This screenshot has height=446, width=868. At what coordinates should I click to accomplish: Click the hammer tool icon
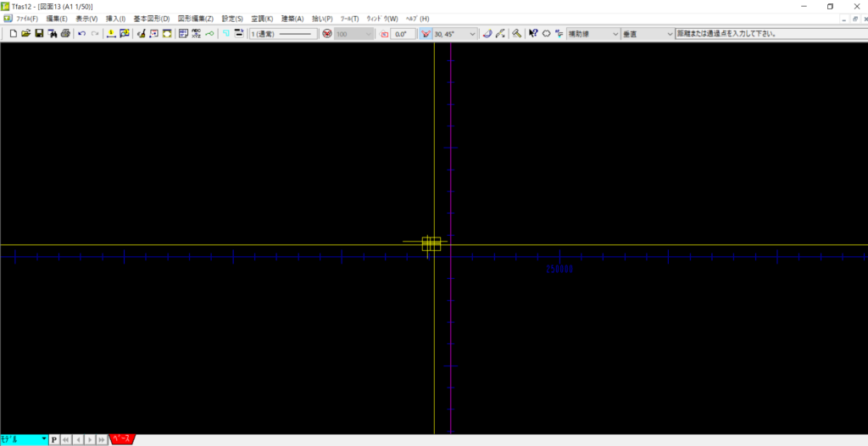click(x=515, y=34)
